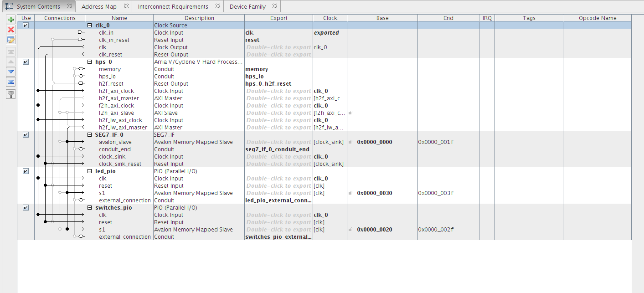Collapse the led_pio component
The width and height of the screenshot is (644, 293).
tap(90, 171)
